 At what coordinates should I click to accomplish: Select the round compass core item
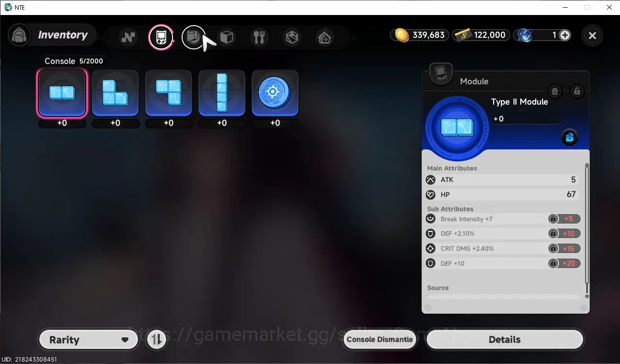click(275, 93)
